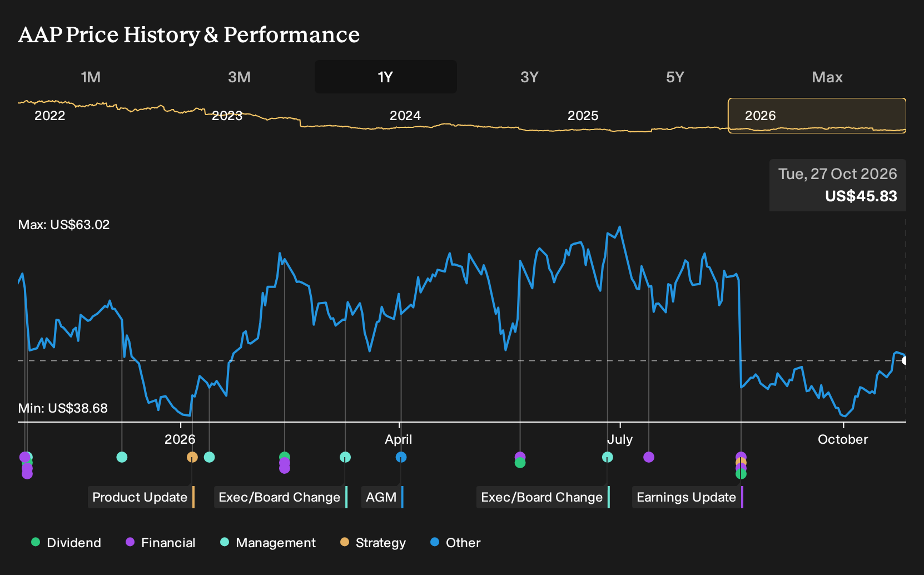Select the 5Y time range
The image size is (924, 575).
coord(675,77)
